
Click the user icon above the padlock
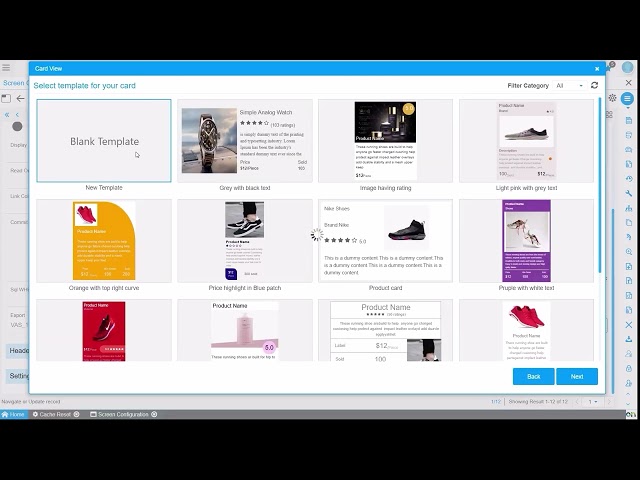click(x=629, y=354)
